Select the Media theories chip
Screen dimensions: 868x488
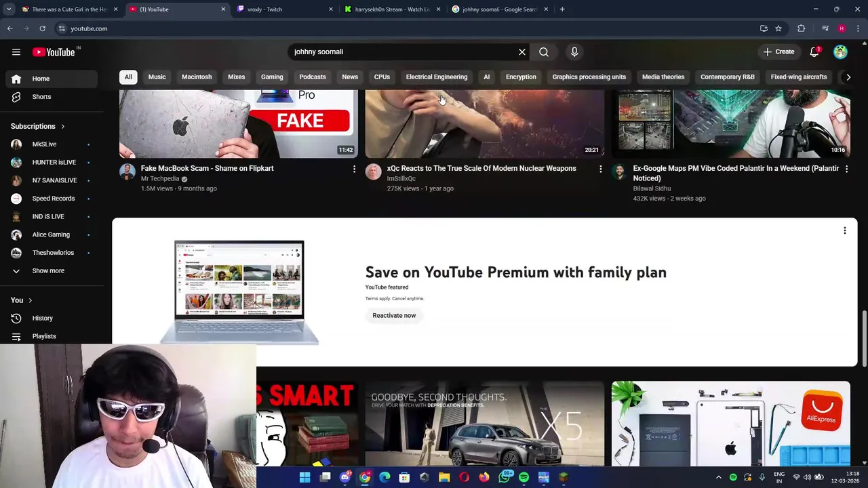[x=663, y=77]
